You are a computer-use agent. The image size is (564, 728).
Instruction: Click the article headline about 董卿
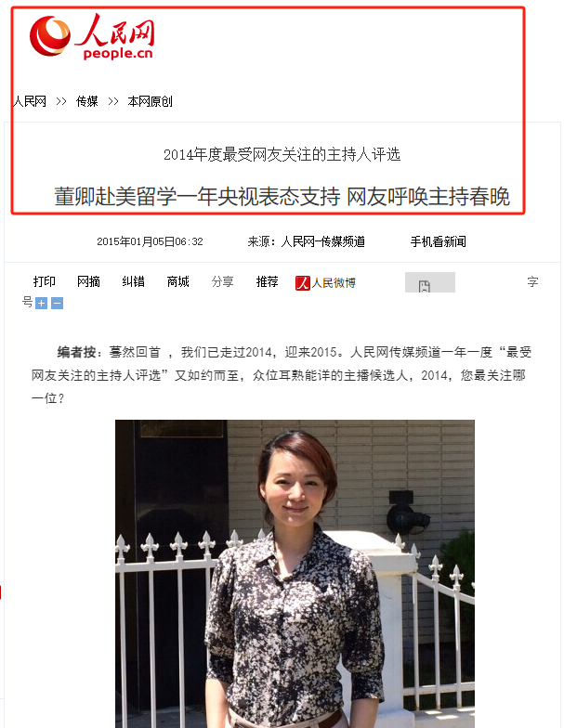pyautogui.click(x=282, y=197)
